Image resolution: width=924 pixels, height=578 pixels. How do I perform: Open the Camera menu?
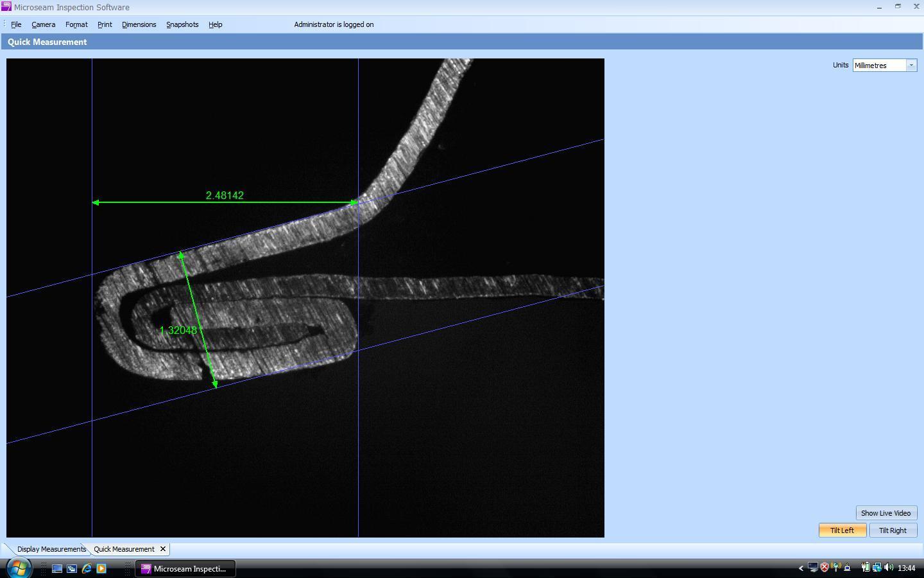(x=43, y=24)
